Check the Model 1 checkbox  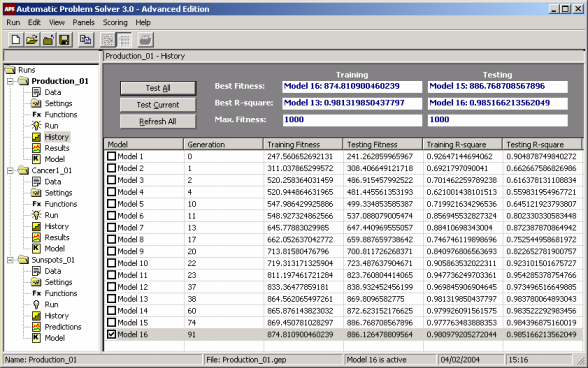[x=111, y=156]
